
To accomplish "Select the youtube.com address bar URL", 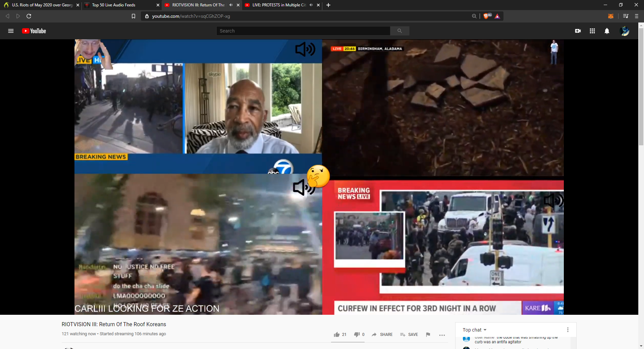I will tap(191, 16).
